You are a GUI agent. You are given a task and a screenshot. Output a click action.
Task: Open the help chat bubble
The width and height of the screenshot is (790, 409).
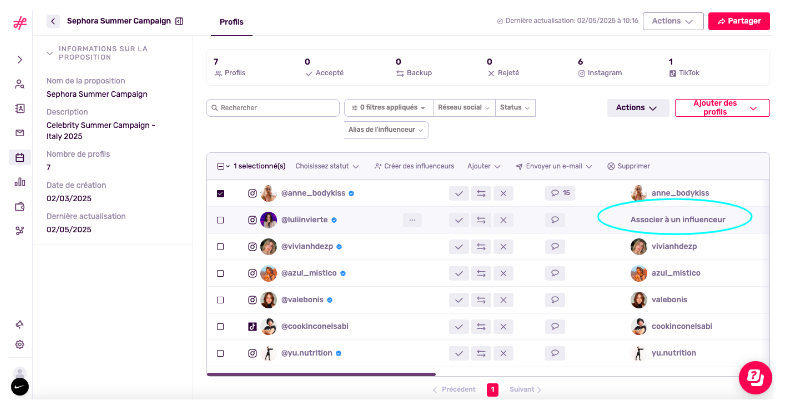pos(755,377)
